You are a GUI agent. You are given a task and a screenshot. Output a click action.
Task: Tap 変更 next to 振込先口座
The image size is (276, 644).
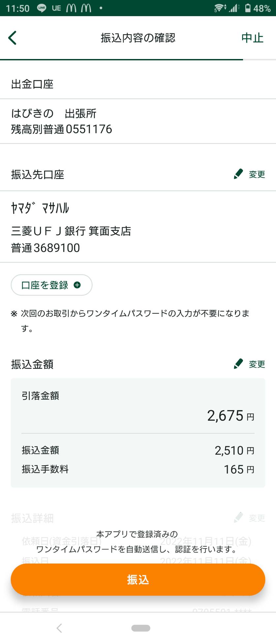click(257, 174)
